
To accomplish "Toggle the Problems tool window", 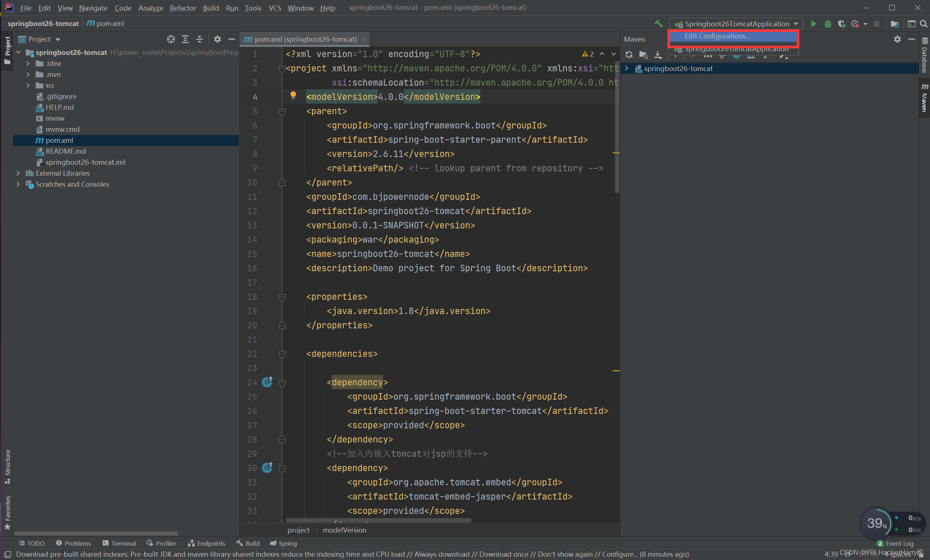I will click(x=73, y=543).
